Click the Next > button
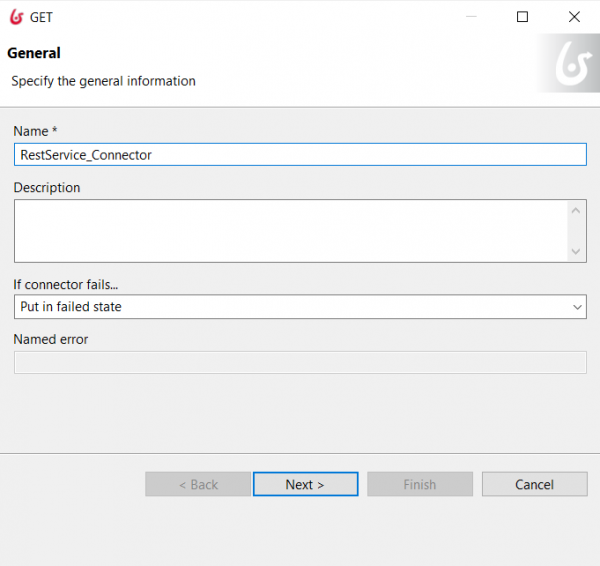The height and width of the screenshot is (566, 600). click(305, 484)
